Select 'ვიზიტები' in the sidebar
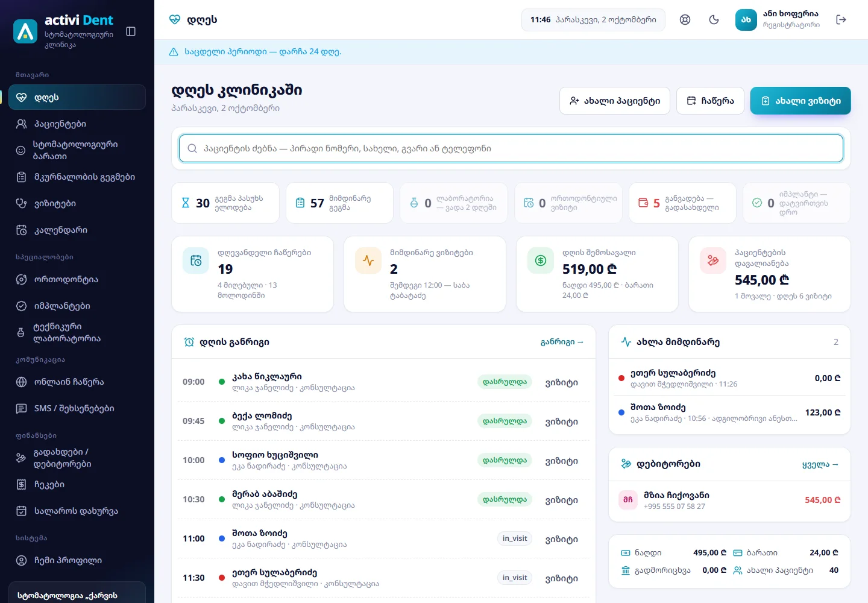The height and width of the screenshot is (603, 868). click(77, 203)
